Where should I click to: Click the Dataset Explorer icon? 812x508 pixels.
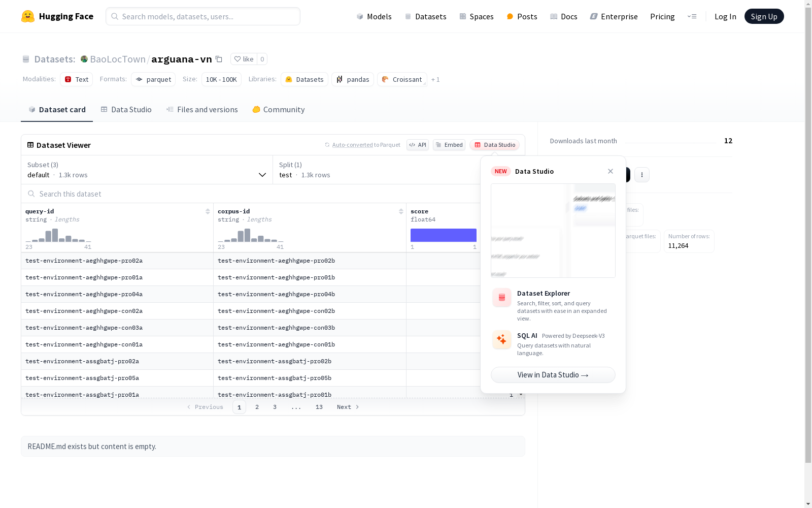pos(502,298)
